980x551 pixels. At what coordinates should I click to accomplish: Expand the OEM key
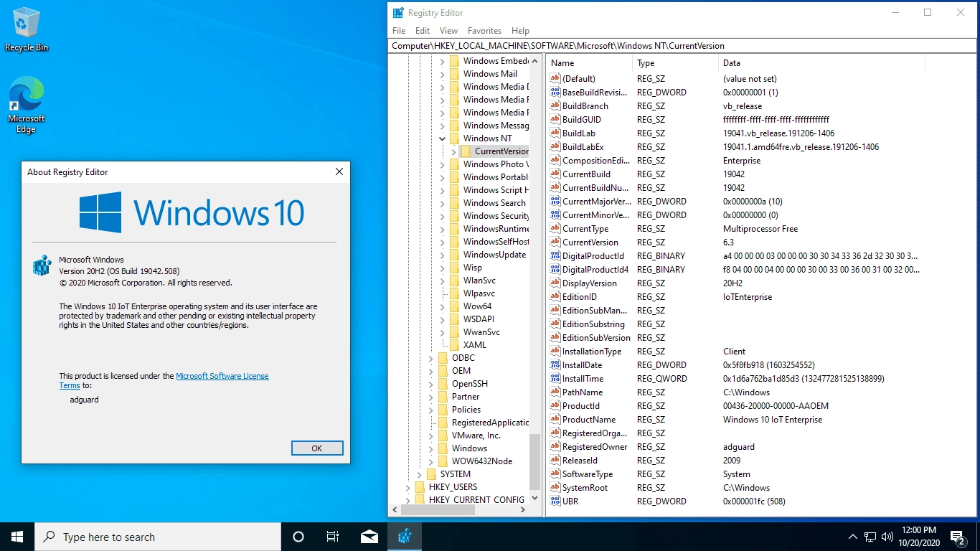tap(431, 371)
